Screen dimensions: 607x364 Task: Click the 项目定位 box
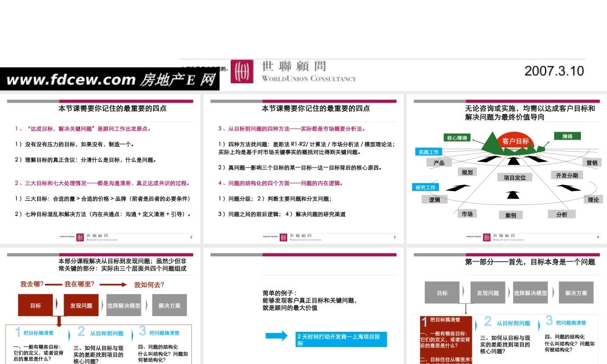tap(515, 178)
